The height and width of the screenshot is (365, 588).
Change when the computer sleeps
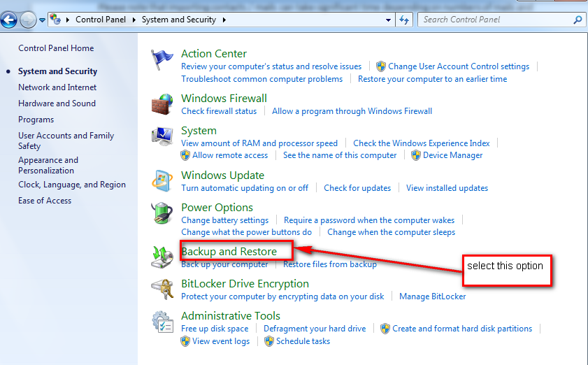point(391,232)
